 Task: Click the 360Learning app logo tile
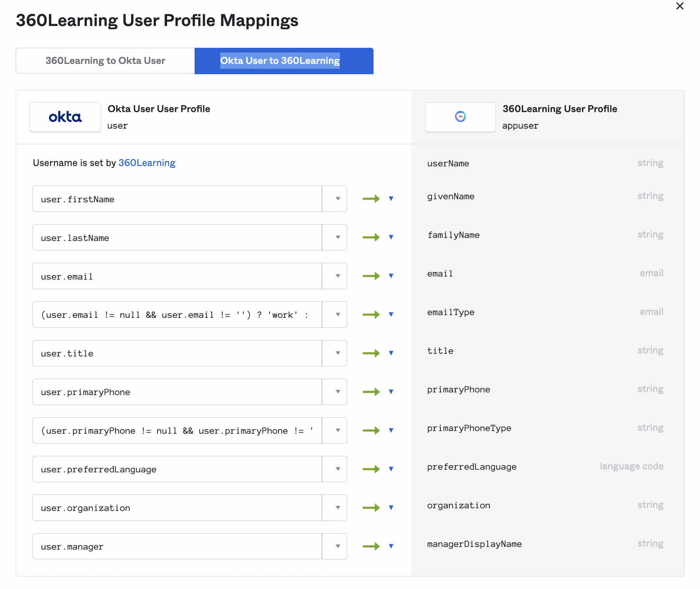click(460, 117)
